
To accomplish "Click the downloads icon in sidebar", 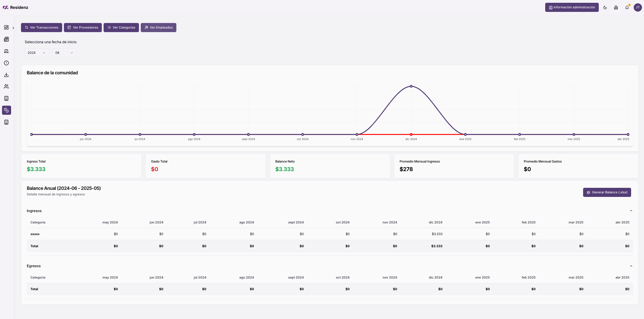I will click(x=6, y=75).
